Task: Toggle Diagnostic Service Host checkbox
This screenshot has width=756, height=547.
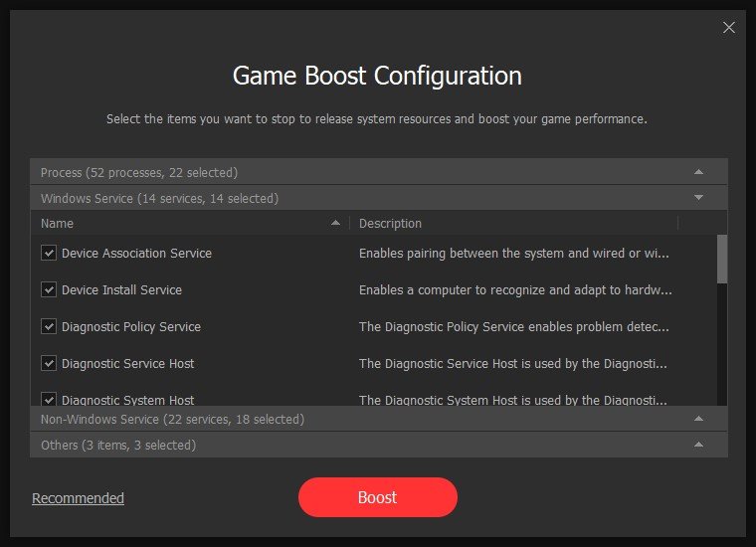Action: coord(49,363)
